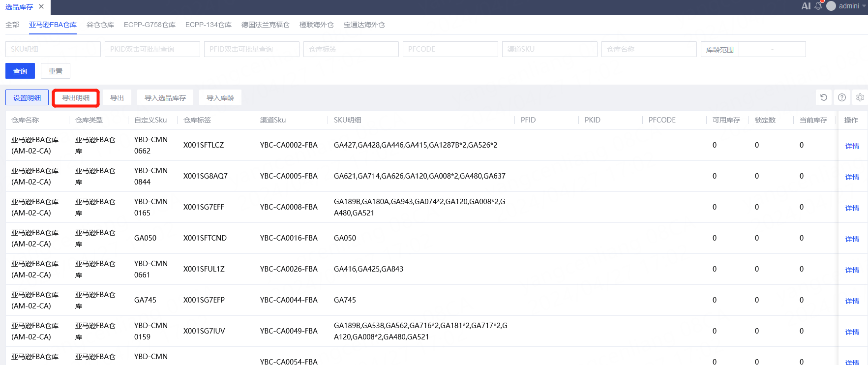Click the table refresh icon

coord(824,97)
